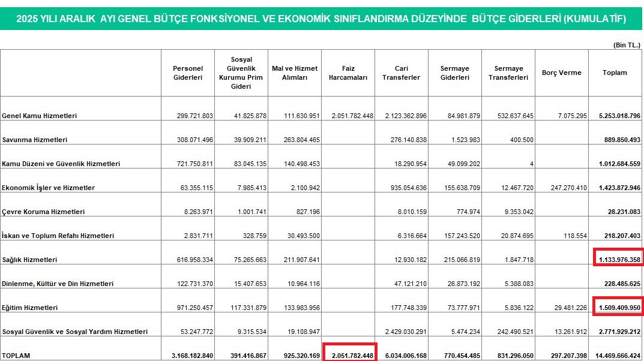The height and width of the screenshot is (361, 644).
Task: Click the "Borç Verme" column header
Action: 561,73
